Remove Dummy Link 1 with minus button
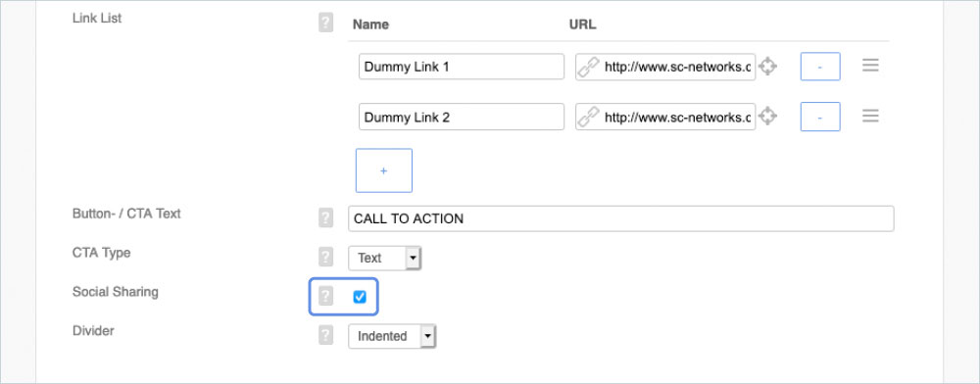The image size is (980, 384). click(x=820, y=67)
